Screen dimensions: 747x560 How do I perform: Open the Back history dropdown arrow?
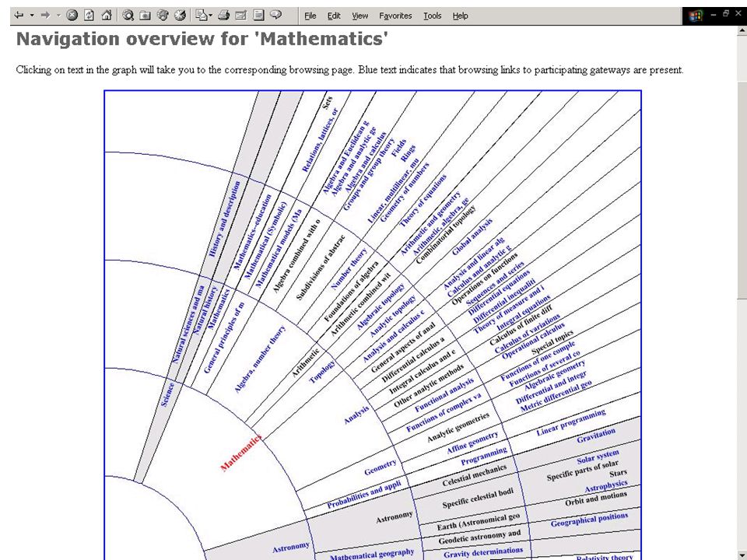(32, 16)
